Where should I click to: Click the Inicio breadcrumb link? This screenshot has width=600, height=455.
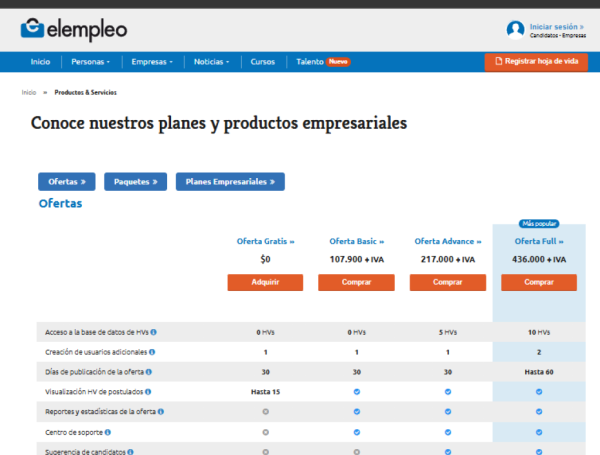pos(29,92)
